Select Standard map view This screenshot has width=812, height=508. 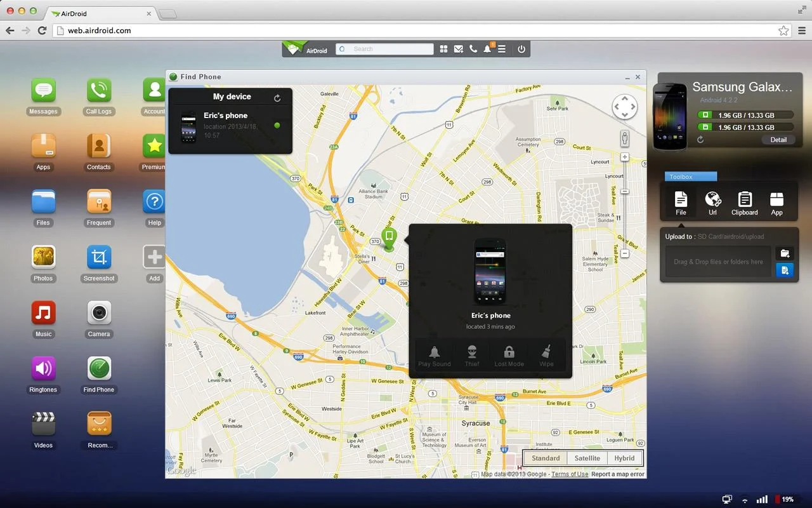coord(546,458)
